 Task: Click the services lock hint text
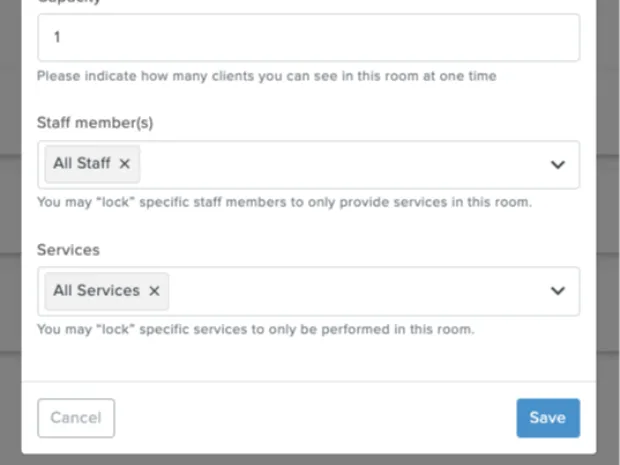(x=255, y=328)
